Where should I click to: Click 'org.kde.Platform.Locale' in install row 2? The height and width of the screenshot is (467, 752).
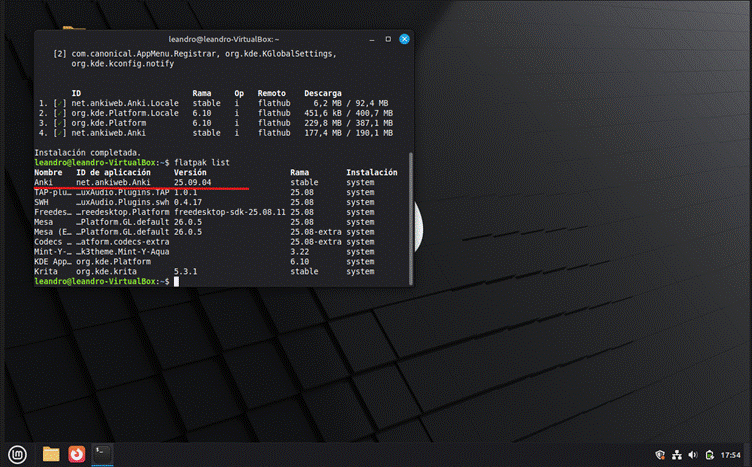pyautogui.click(x=125, y=113)
